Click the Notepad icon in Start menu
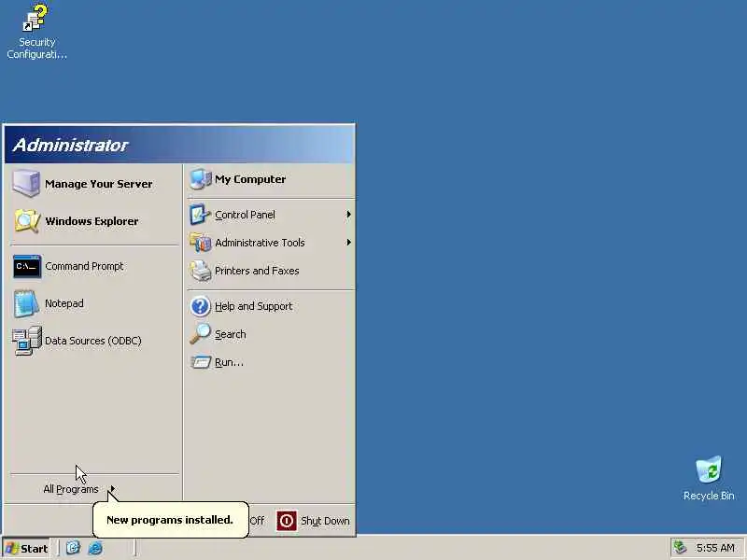This screenshot has height=560, width=747. point(26,303)
